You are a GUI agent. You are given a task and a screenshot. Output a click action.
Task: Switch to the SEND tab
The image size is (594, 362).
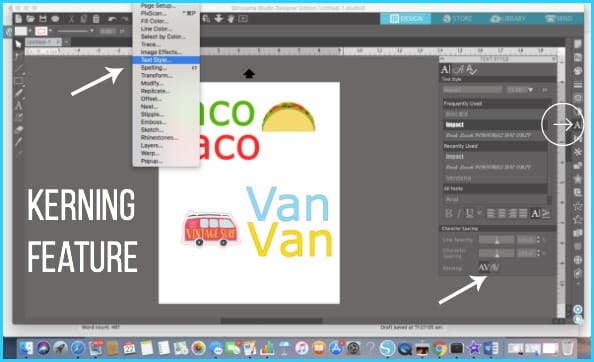[559, 19]
